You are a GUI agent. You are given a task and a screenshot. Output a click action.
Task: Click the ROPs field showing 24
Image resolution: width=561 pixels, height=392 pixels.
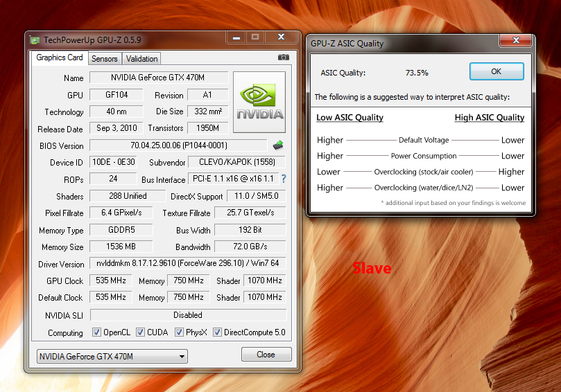tap(113, 179)
